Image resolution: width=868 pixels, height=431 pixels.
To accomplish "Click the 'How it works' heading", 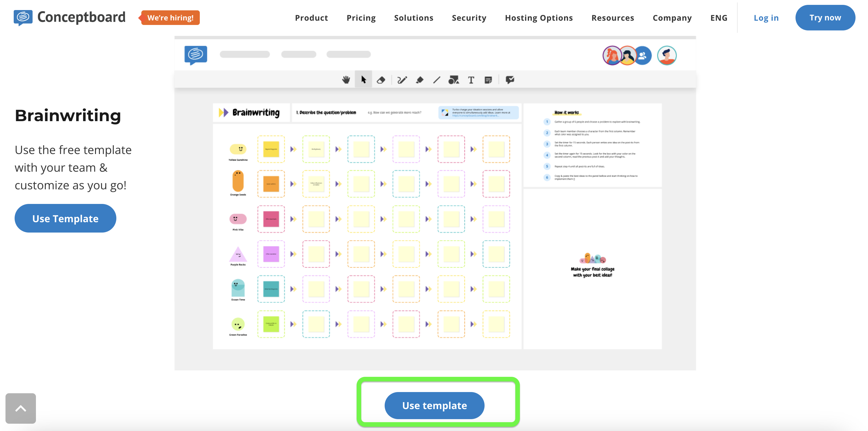I will (566, 112).
